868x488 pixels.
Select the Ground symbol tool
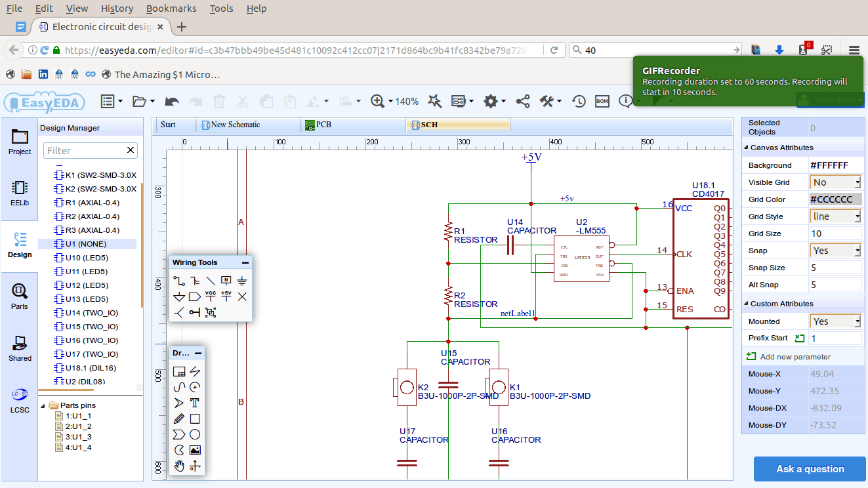click(243, 281)
